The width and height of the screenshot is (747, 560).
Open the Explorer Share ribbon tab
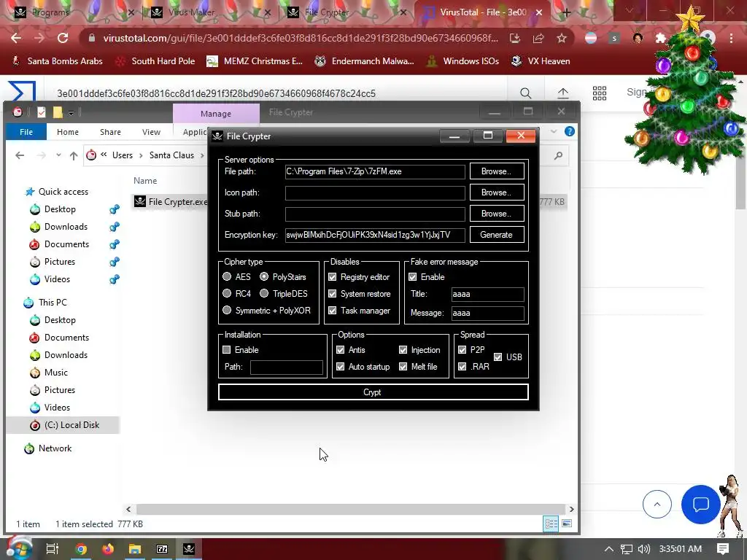click(110, 132)
